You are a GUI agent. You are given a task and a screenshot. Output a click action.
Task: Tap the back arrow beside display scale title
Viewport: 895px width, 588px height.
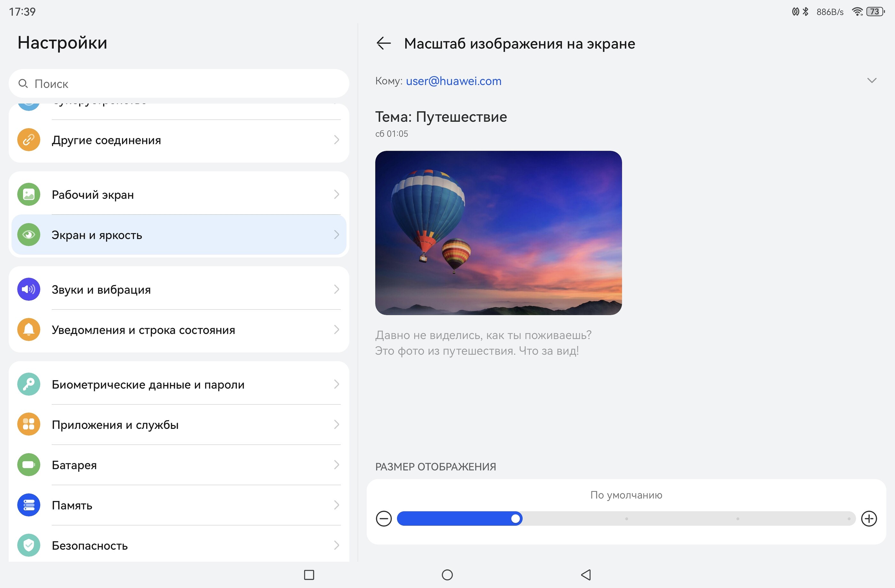tap(384, 43)
